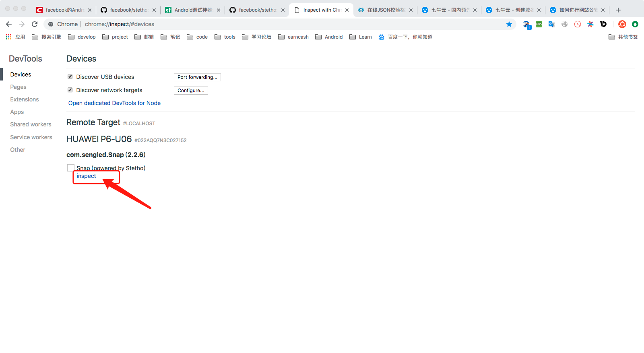Click the black VD extension icon
Image resolution: width=644 pixels, height=353 pixels.
[603, 24]
